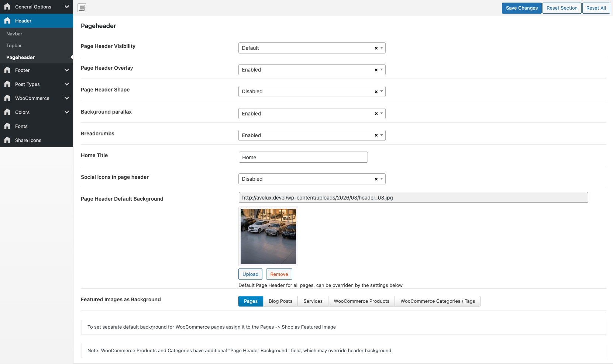Open the Background parallax dropdown
The image size is (613, 364).
click(306, 114)
